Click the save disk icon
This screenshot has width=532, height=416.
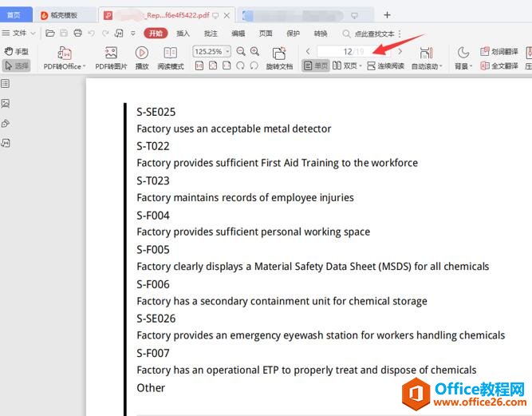click(x=64, y=34)
